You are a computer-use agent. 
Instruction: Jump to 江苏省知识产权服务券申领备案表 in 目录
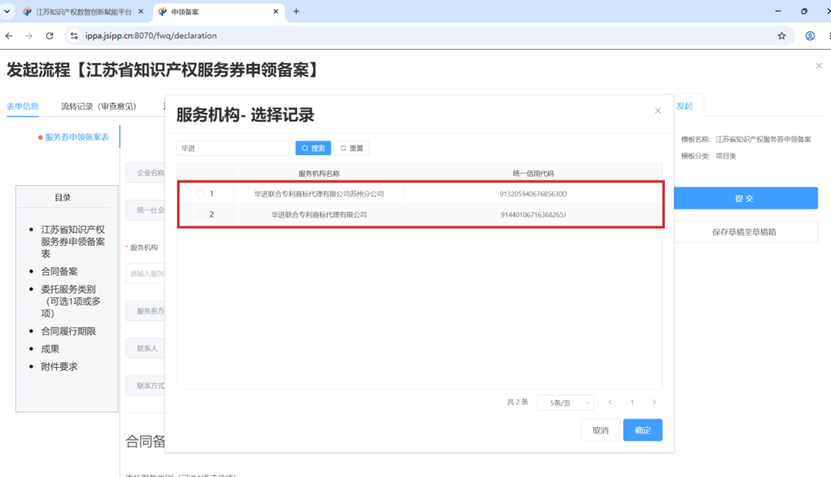(x=73, y=242)
